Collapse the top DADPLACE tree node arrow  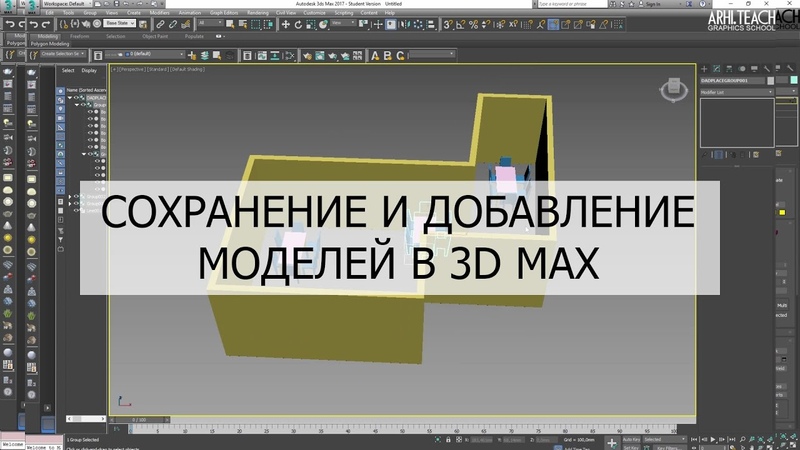tap(70, 97)
